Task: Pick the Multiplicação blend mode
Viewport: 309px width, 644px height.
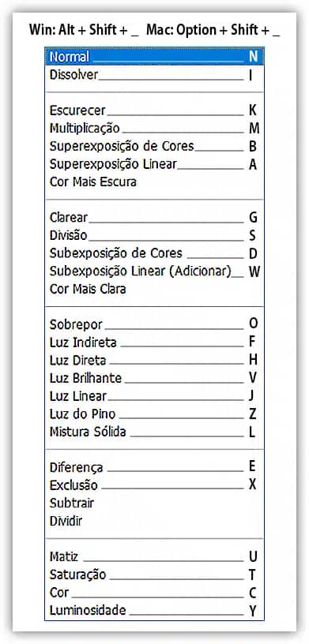Action: click(x=154, y=129)
